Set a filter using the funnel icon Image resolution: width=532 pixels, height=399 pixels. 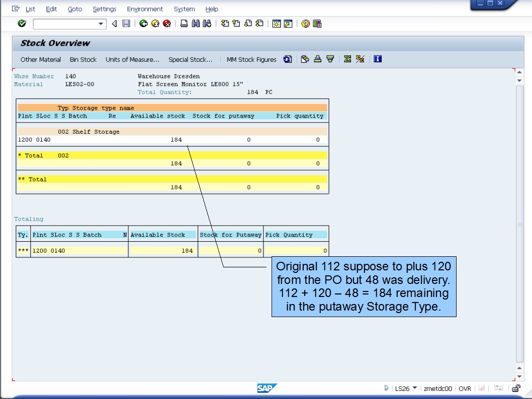[x=330, y=59]
